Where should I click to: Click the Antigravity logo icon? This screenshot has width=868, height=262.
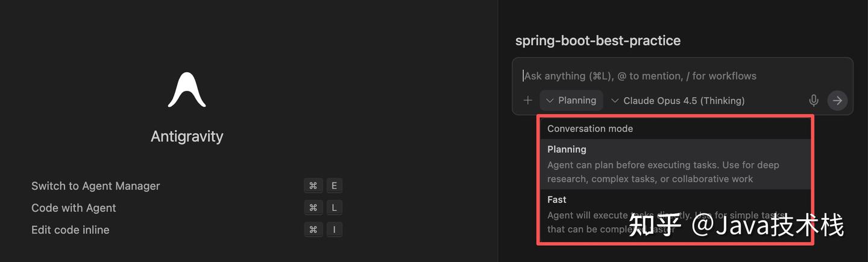[187, 90]
